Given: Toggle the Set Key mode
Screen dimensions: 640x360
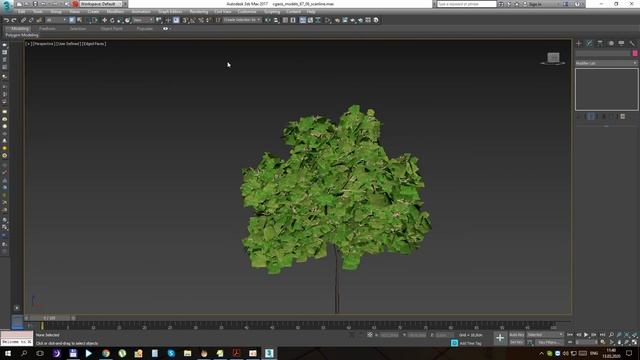Looking at the screenshot, I should [x=517, y=342].
